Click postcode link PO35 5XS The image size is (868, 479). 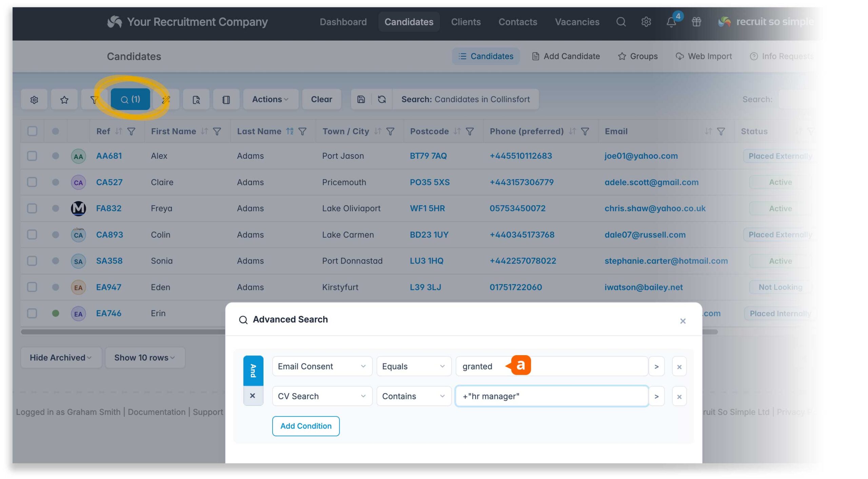click(430, 182)
